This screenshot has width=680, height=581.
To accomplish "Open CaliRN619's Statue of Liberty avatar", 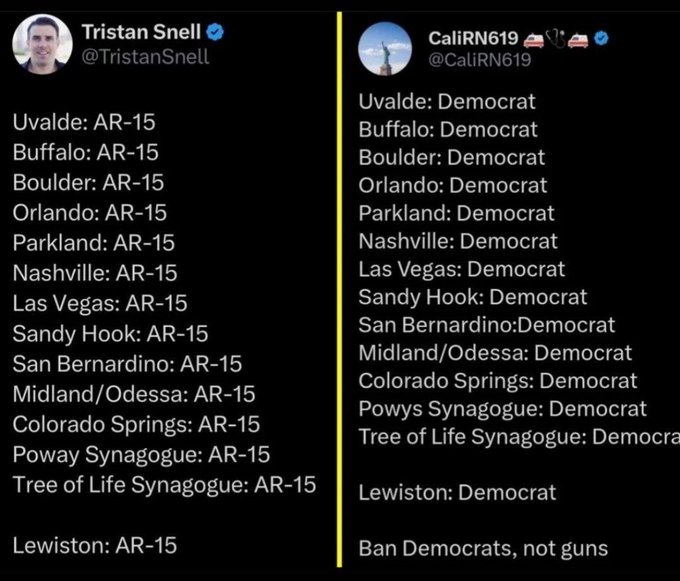I will 385,49.
